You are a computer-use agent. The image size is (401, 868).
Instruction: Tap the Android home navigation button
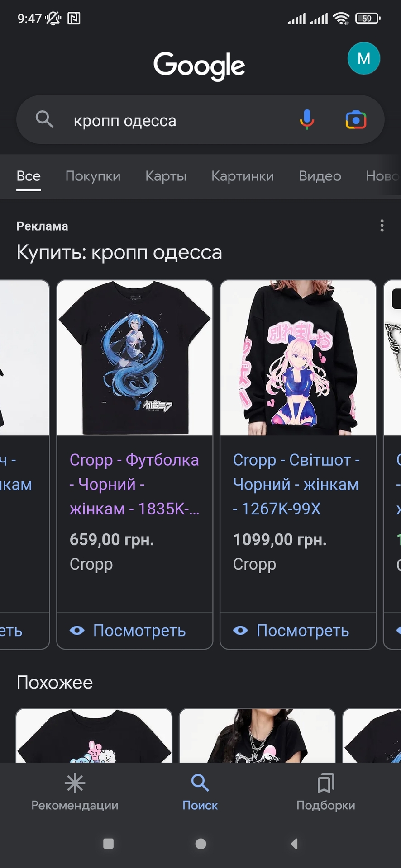(x=200, y=844)
